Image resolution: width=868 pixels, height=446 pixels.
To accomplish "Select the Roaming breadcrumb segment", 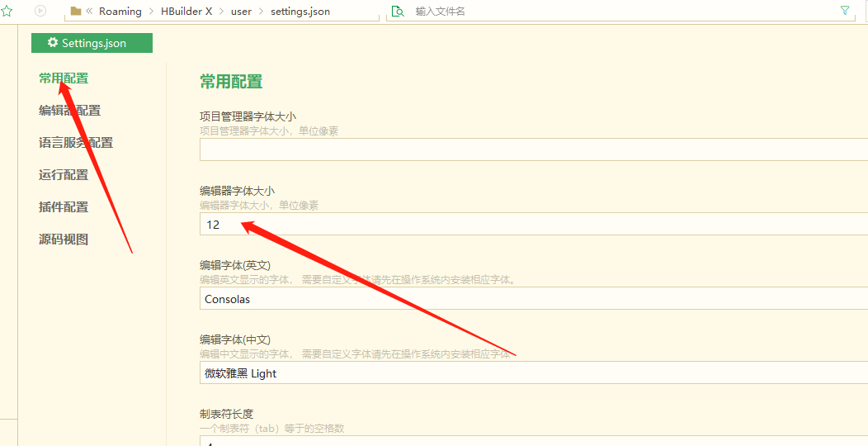I will tap(120, 12).
